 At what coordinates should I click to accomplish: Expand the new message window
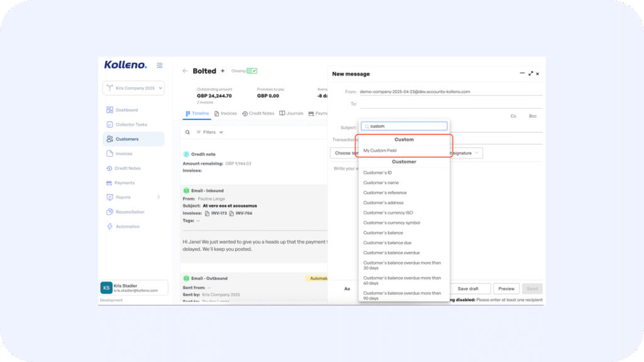tap(531, 74)
